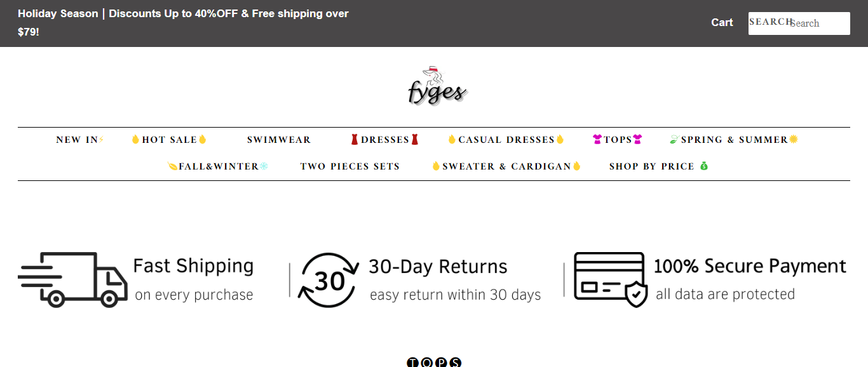Go to the Swimwear category
The height and width of the screenshot is (367, 868).
279,140
